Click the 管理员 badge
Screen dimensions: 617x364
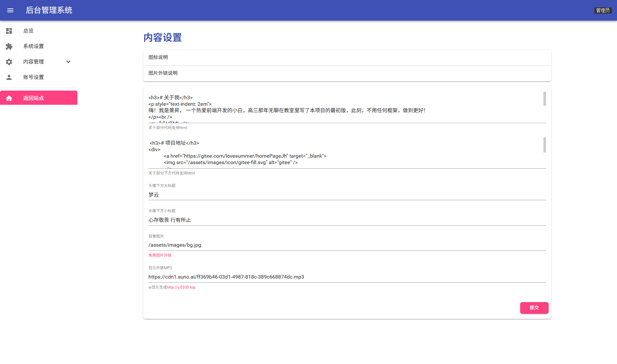tap(603, 10)
